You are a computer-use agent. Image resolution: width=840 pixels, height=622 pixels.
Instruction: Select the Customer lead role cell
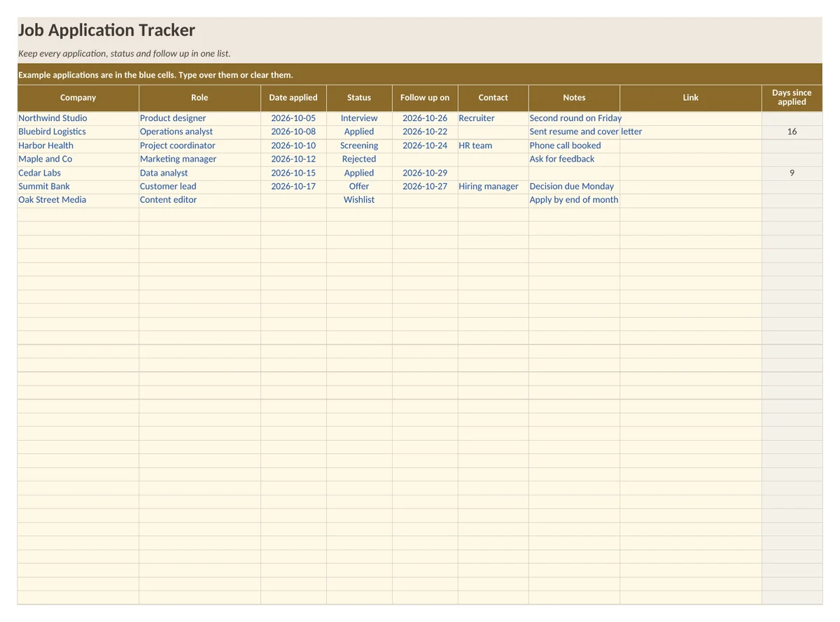coord(199,186)
